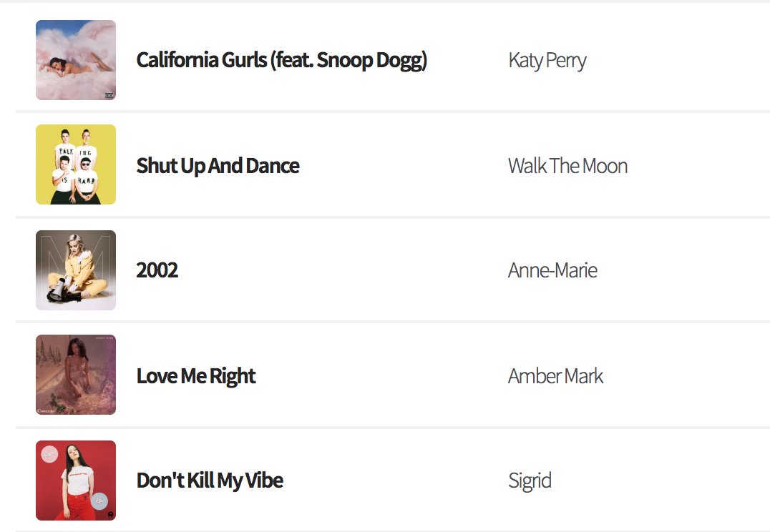Click the Anne-Marie artist name
The height and width of the screenshot is (532, 770).
552,270
